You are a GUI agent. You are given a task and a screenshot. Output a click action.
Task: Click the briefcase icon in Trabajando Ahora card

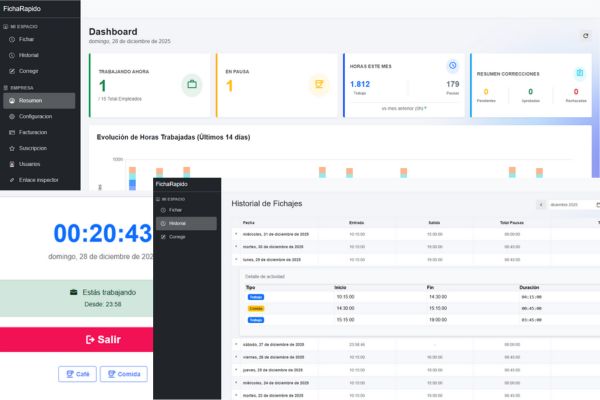(x=190, y=85)
